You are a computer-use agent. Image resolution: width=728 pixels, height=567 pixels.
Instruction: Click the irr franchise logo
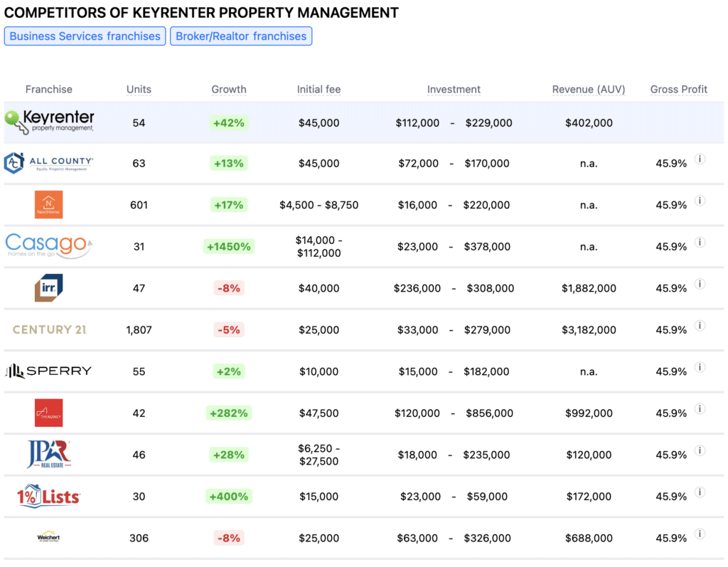pyautogui.click(x=49, y=287)
